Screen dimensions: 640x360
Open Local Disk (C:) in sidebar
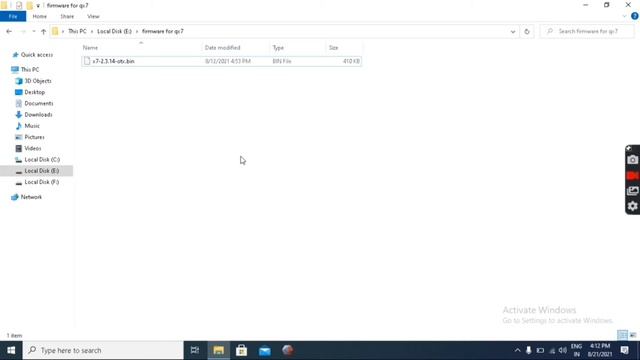pyautogui.click(x=42, y=160)
